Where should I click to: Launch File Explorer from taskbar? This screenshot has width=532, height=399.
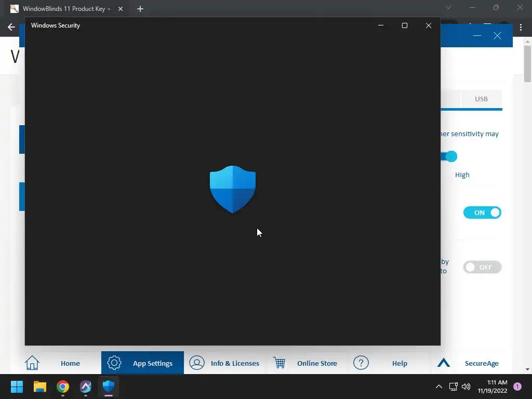pyautogui.click(x=39, y=387)
